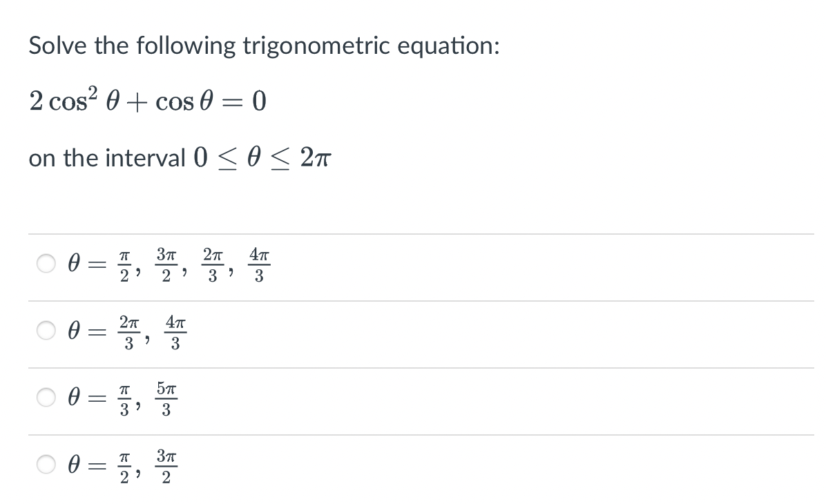This screenshot has height=504, width=826.
Task: Click the divider line above the answer choices
Action: click(x=414, y=233)
